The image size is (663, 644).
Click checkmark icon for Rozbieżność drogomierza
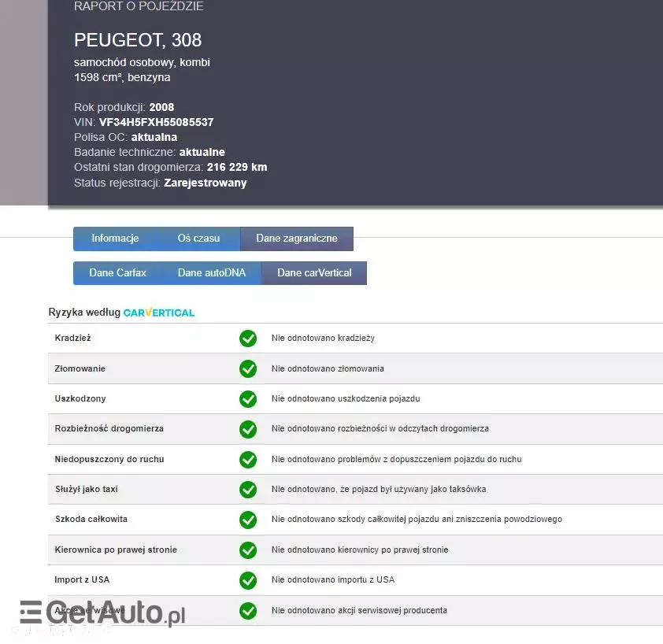[248, 429]
